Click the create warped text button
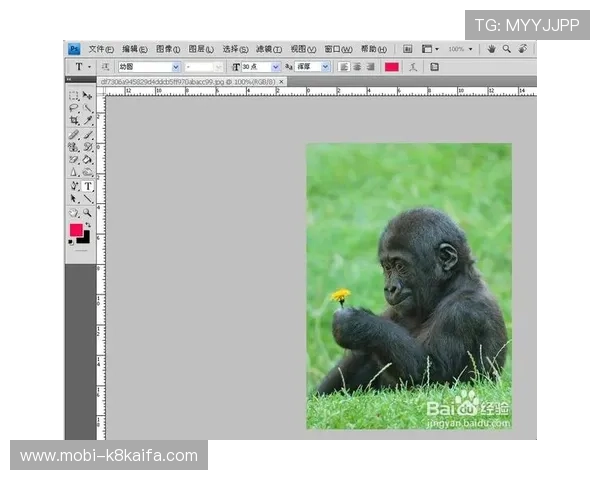Image resolution: width=600 pixels, height=480 pixels. tap(414, 67)
